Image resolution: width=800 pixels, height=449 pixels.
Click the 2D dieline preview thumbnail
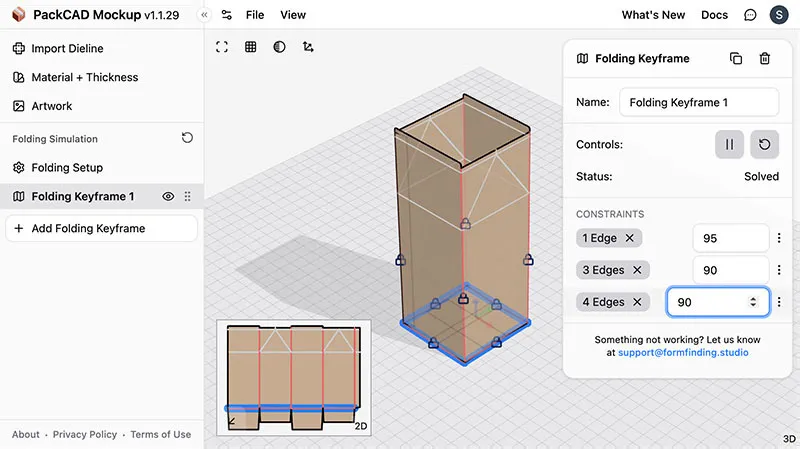point(294,378)
